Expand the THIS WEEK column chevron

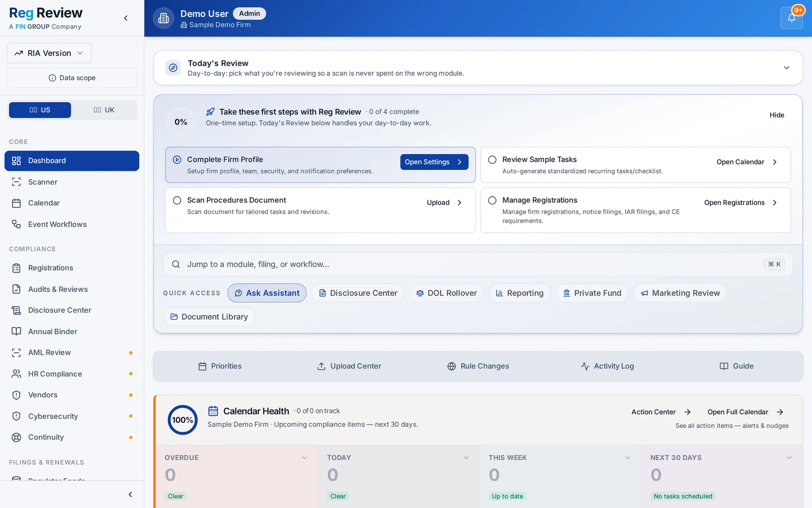point(627,458)
